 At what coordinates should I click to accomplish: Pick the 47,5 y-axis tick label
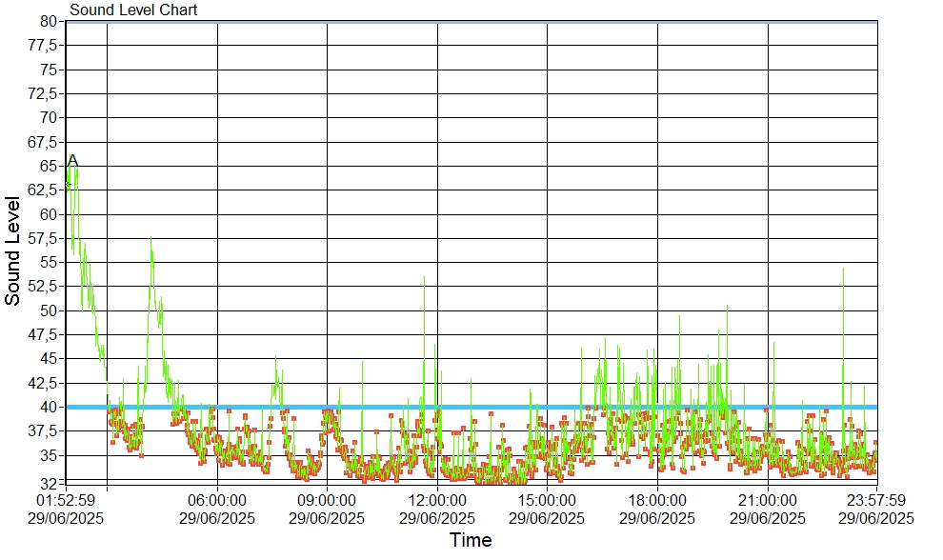44,334
